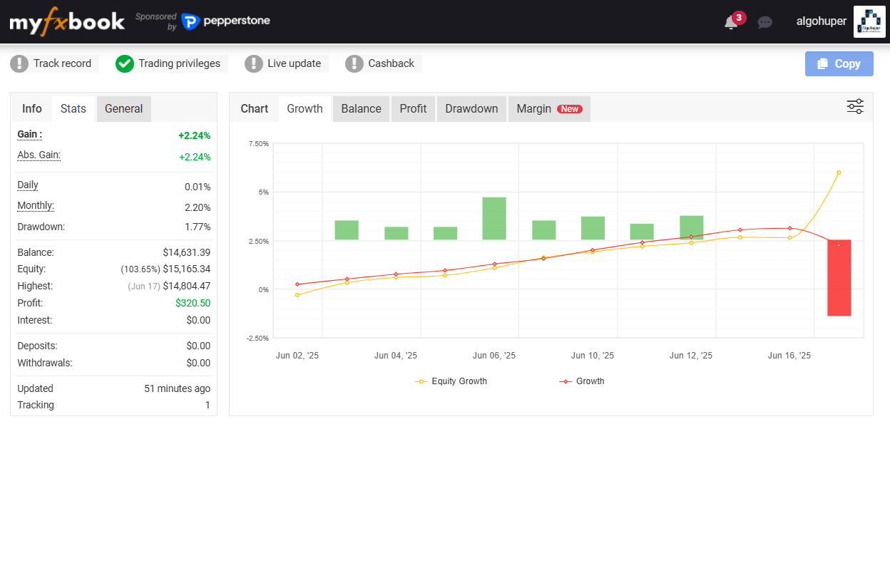Click the Jun 02, '25 axis label
The height and width of the screenshot is (588, 890).
click(297, 356)
